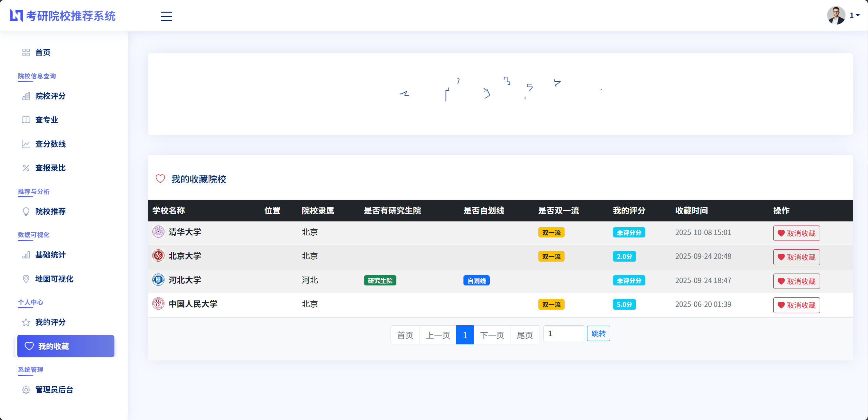868x420 pixels.
Task: Click the 查分数线 chart icon
Action: (x=26, y=144)
